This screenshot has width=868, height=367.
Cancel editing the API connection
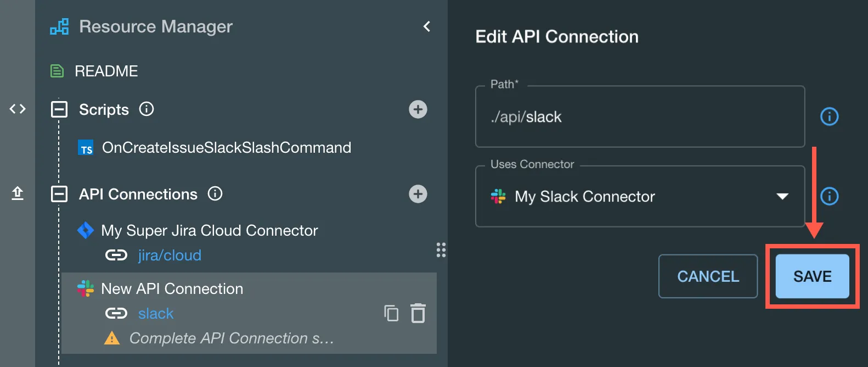[708, 276]
